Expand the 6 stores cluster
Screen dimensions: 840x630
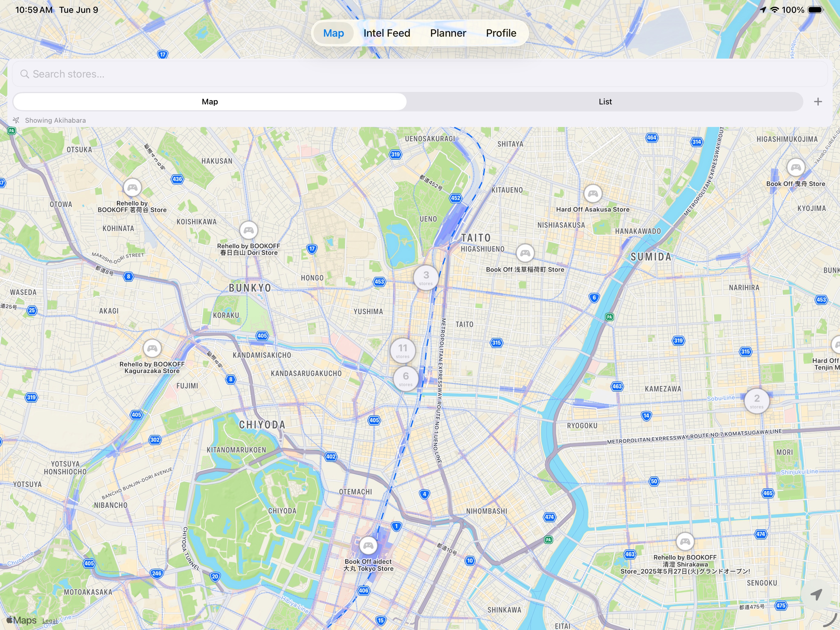pos(406,378)
